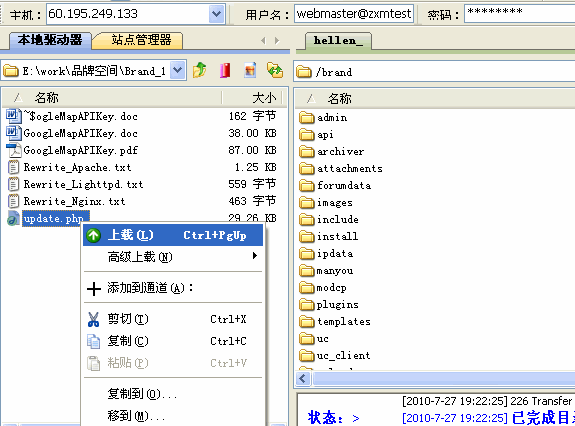Expand the local path dropdown for E:\work
Screen dimensions: 575x426
(178, 70)
